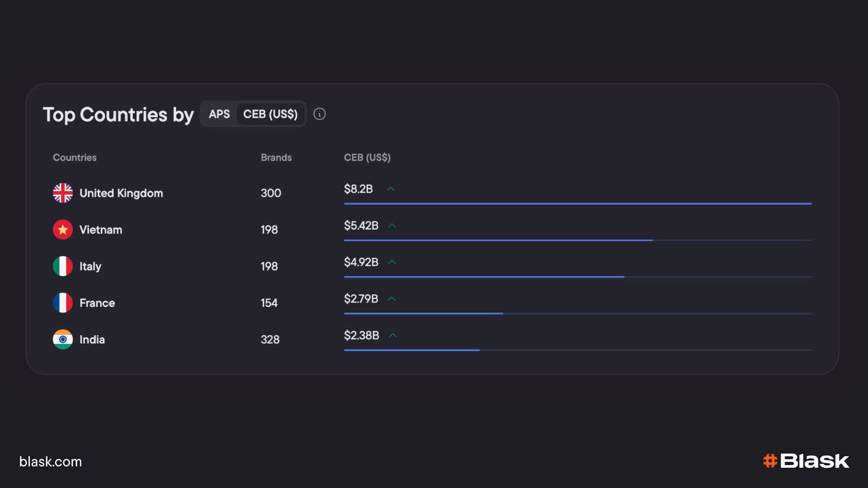Select the United Kingdom country name
Screen dimensions: 868x488
pos(121,194)
